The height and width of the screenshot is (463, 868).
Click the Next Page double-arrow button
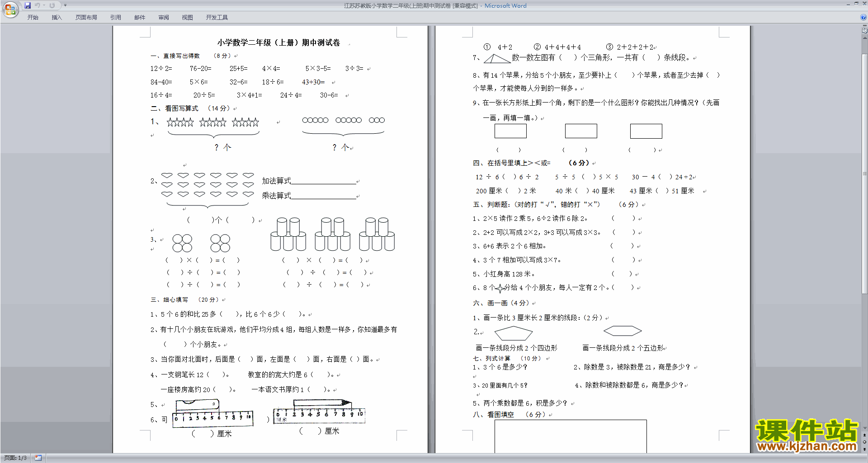point(865,449)
